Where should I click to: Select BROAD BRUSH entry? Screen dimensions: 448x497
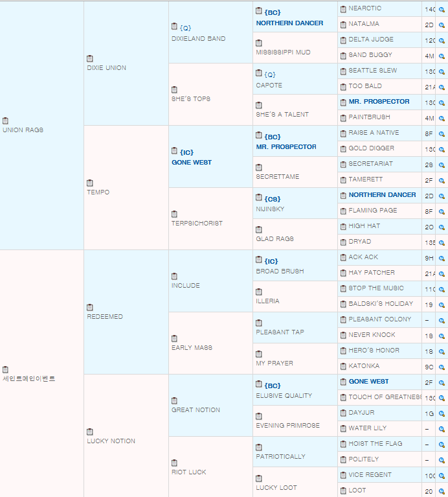pos(280,272)
